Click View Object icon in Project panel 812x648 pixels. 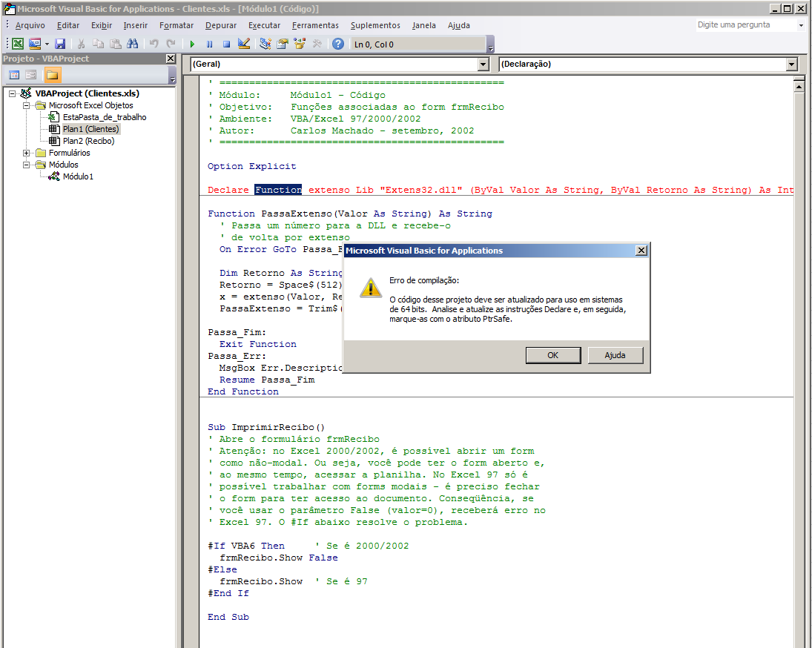coord(31,75)
